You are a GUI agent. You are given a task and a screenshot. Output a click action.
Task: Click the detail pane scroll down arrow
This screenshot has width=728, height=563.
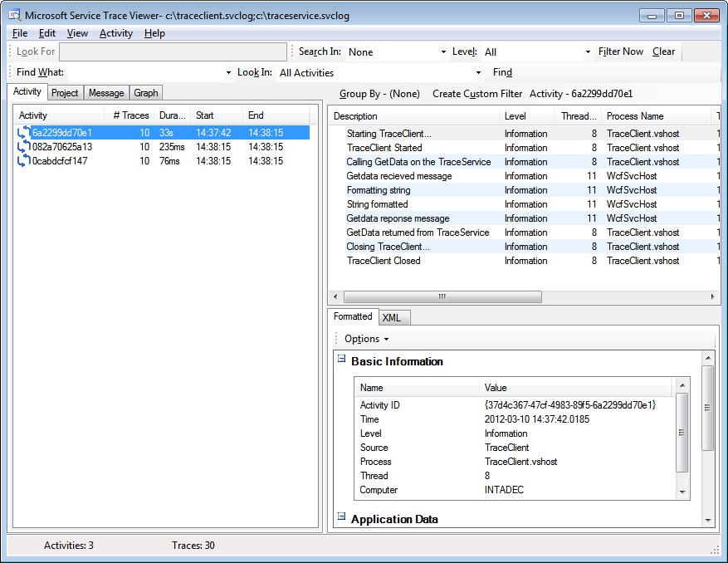pos(708,521)
